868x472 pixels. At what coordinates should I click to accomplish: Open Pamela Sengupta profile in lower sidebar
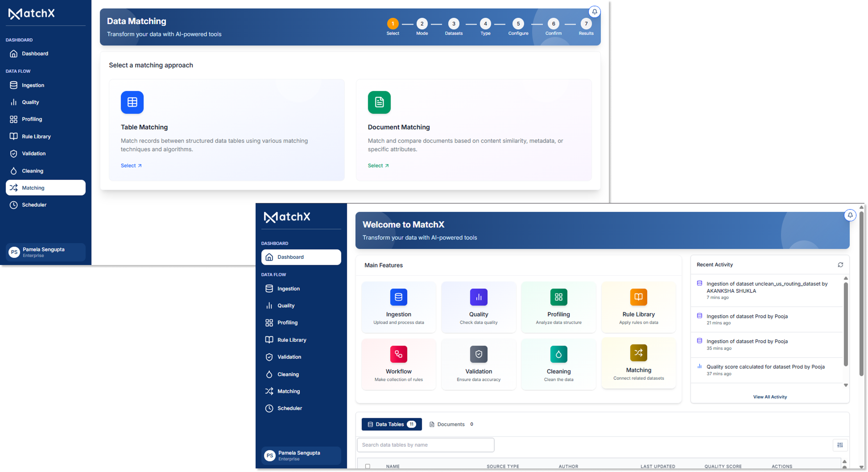point(301,455)
